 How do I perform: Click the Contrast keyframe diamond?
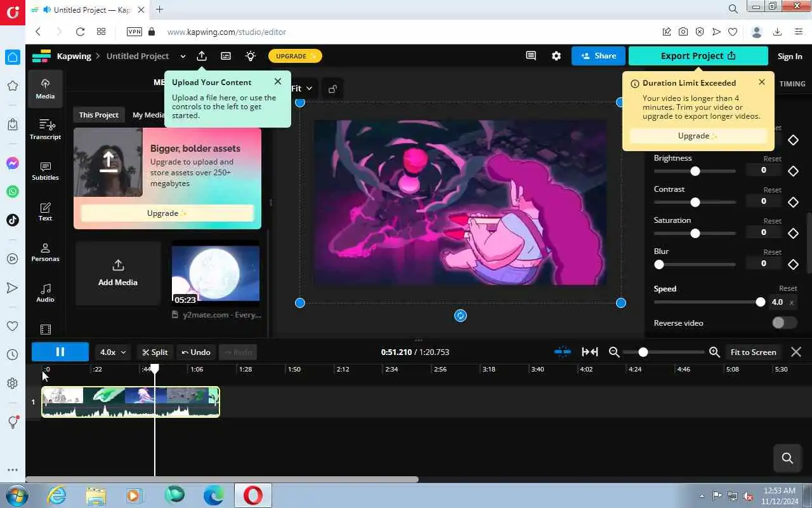coord(793,202)
